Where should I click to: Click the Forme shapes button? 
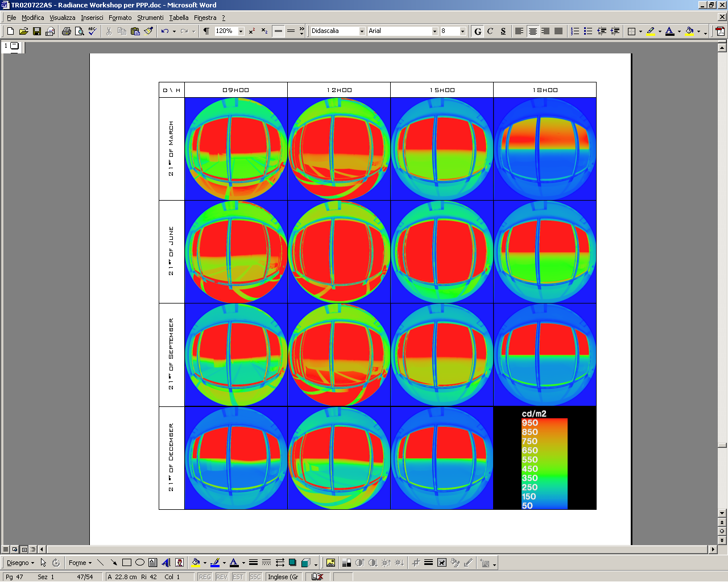[x=80, y=563]
